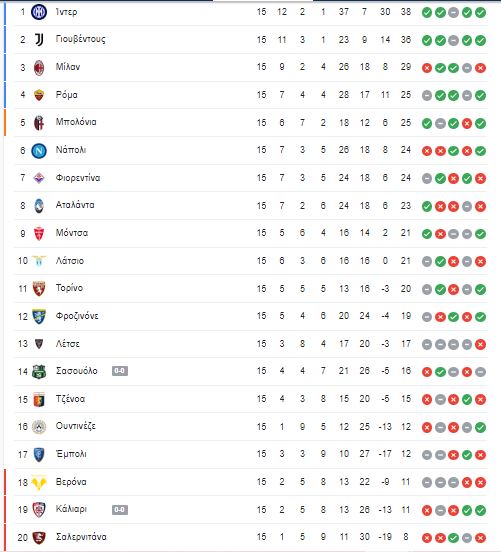Select the Salernitana club badge
Viewport: 501px width, 552px height.
[x=39, y=537]
